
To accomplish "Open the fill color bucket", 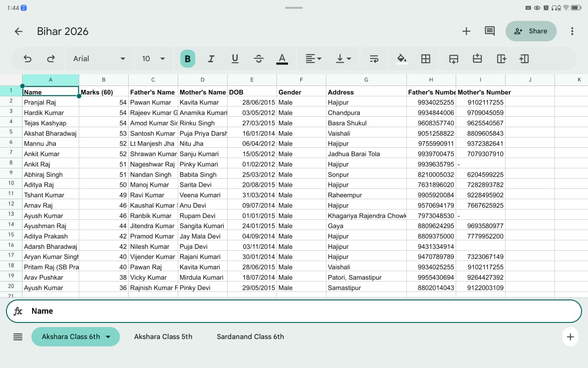I will click(401, 58).
